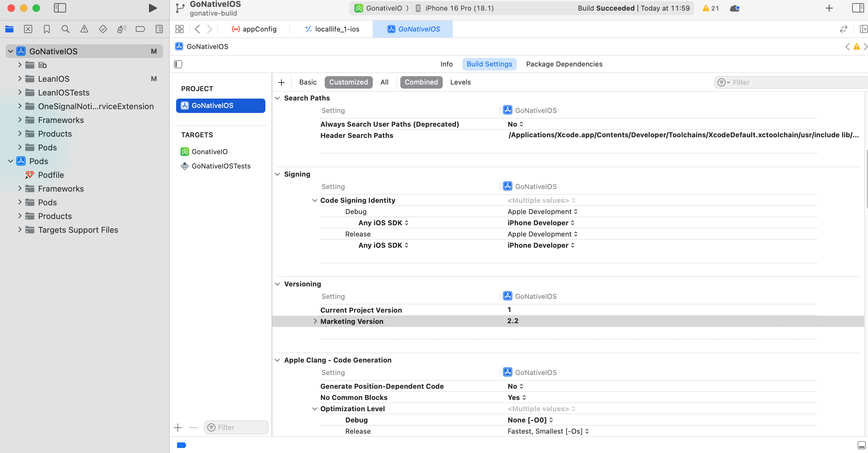Viewport: 868px width, 453px height.
Task: Go back in editor history
Action: [x=197, y=29]
